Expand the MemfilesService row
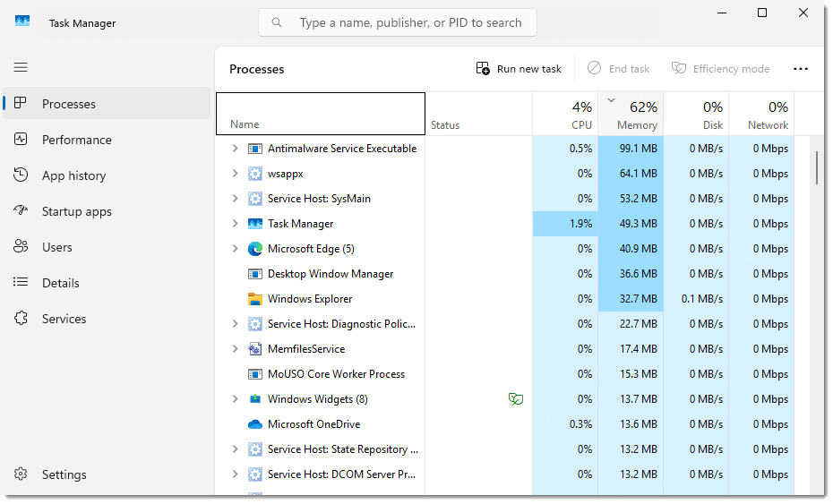The width and height of the screenshot is (833, 504). 235,348
